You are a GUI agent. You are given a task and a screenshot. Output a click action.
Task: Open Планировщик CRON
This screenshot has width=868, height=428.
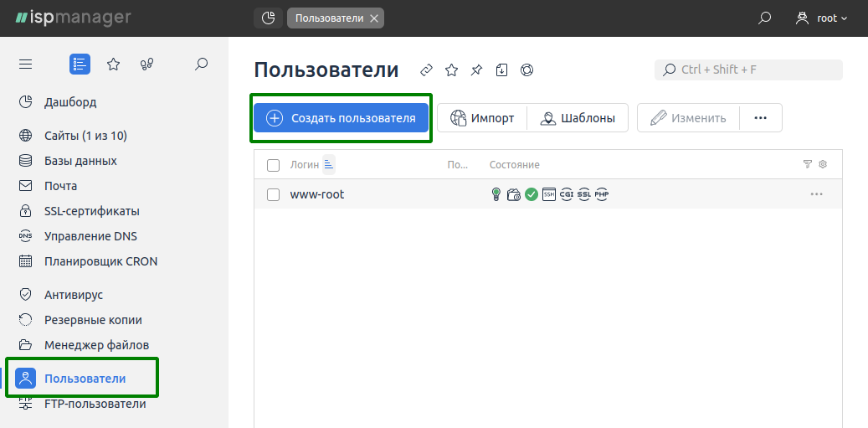[x=100, y=261]
